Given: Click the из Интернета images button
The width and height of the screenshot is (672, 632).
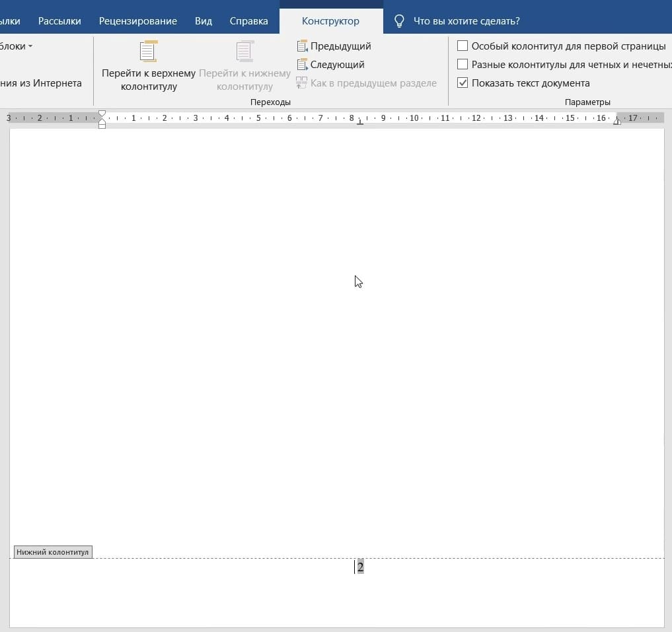Looking at the screenshot, I should pyautogui.click(x=41, y=83).
